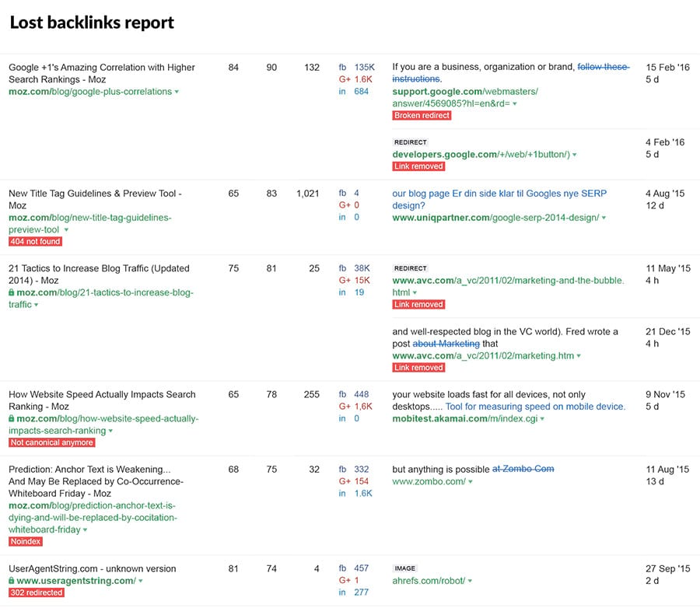
Task: Click the struck-through 'at Zombo Com' anchor link
Action: click(x=523, y=470)
